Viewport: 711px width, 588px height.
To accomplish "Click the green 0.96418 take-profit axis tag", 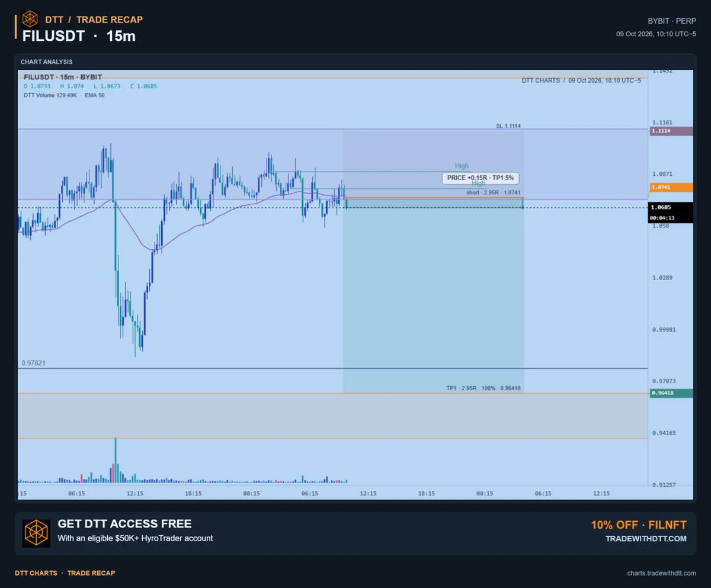I will tap(671, 393).
